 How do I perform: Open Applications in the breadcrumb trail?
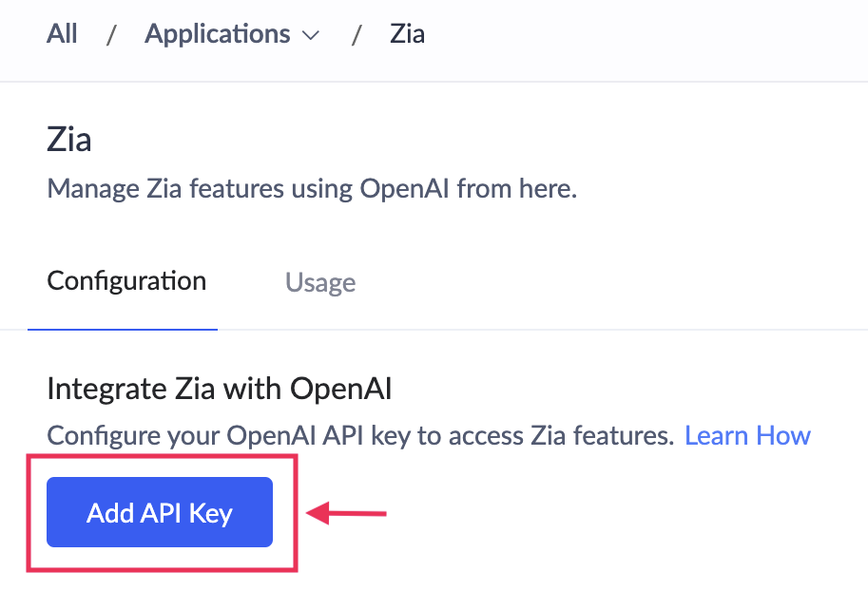coord(218,34)
